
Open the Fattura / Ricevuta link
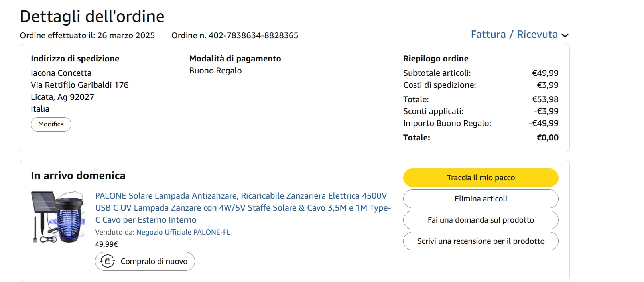point(514,35)
